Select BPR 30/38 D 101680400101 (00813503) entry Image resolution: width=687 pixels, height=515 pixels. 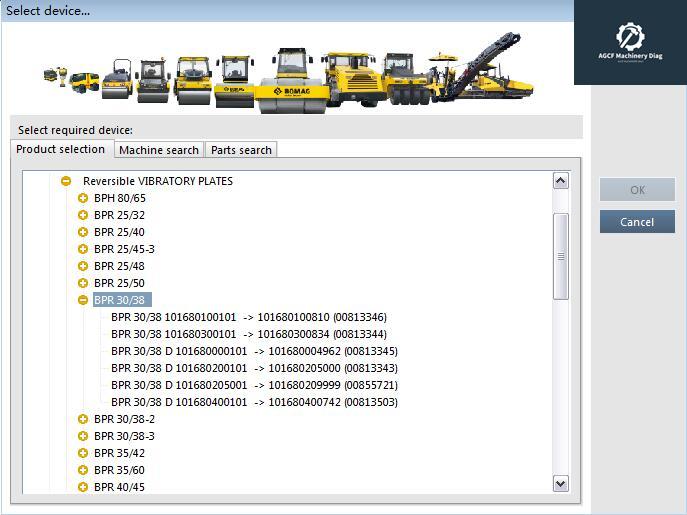click(x=255, y=402)
